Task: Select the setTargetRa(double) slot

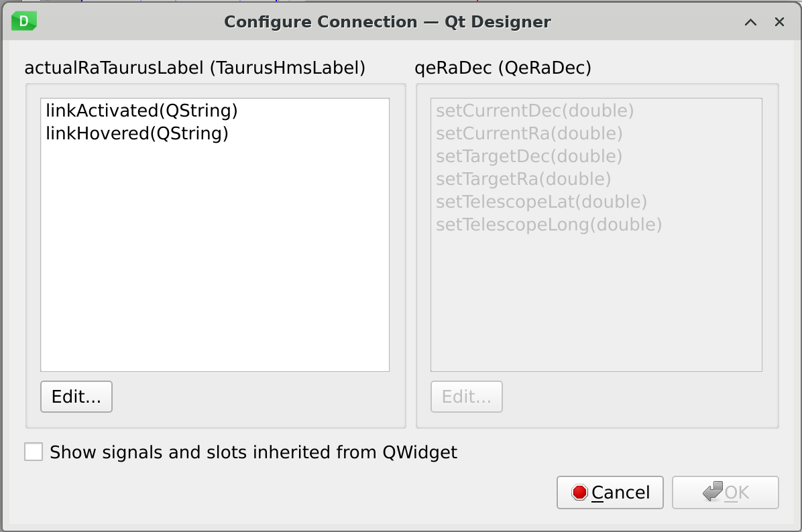Action: [523, 179]
